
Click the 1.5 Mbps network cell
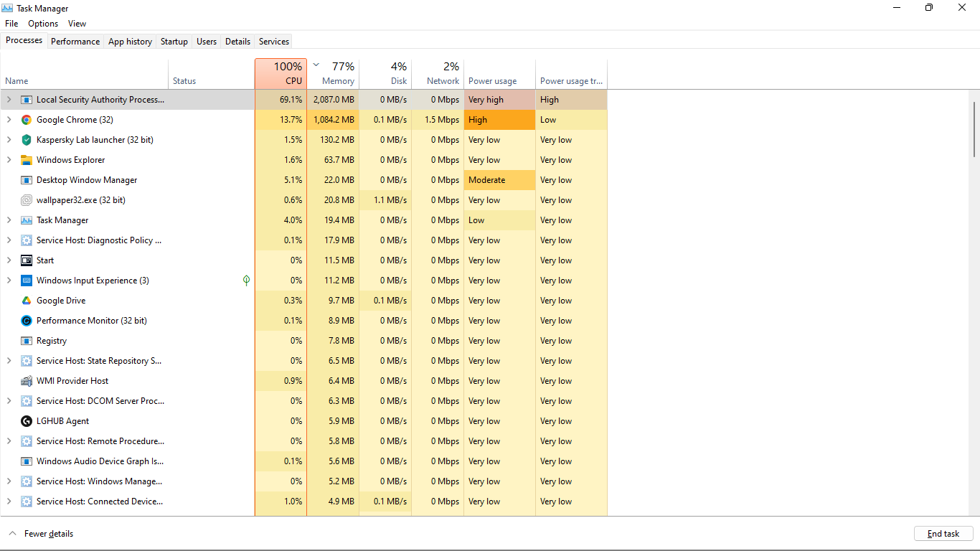[438, 120]
